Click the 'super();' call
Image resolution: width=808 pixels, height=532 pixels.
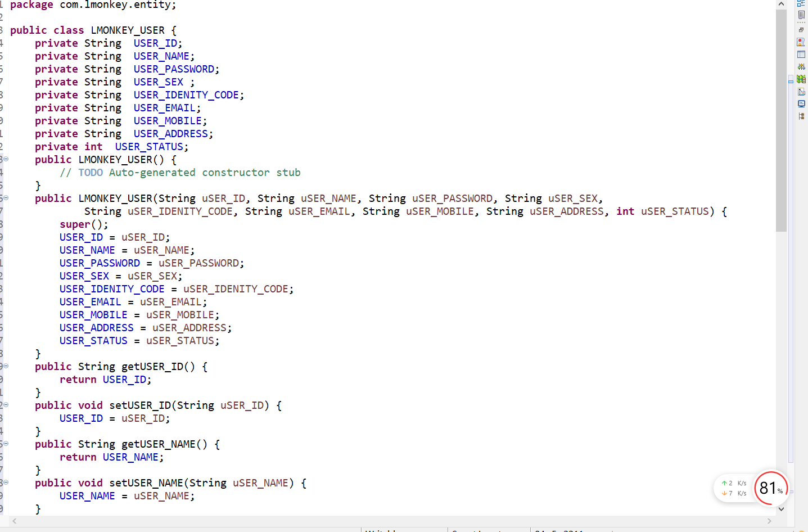coord(84,224)
